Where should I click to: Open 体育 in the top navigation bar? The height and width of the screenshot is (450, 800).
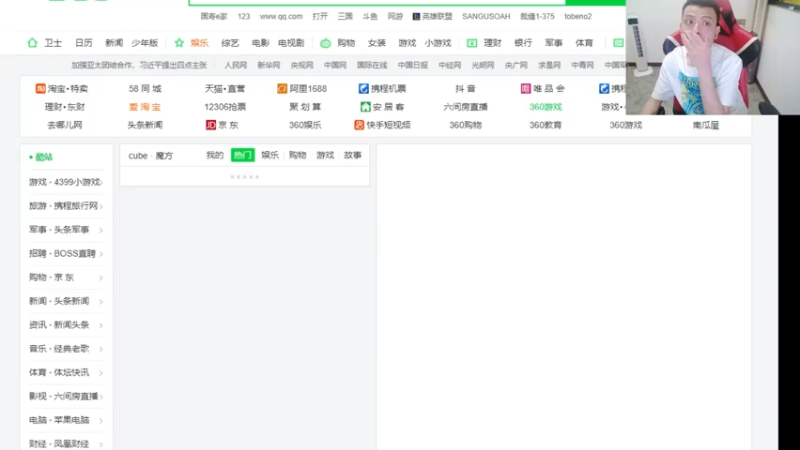click(584, 43)
